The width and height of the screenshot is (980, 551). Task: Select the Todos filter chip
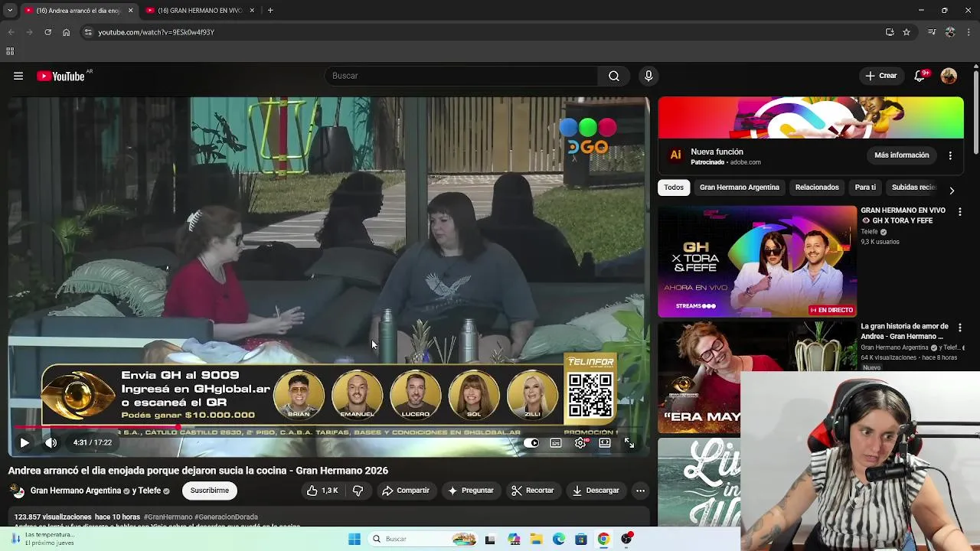pos(674,187)
